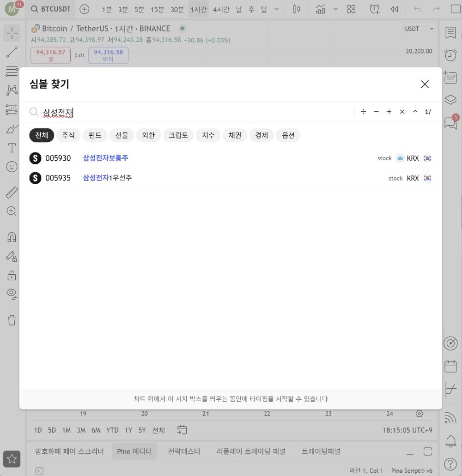
Task: Open the favorites star toolbar button
Action: 12,459
